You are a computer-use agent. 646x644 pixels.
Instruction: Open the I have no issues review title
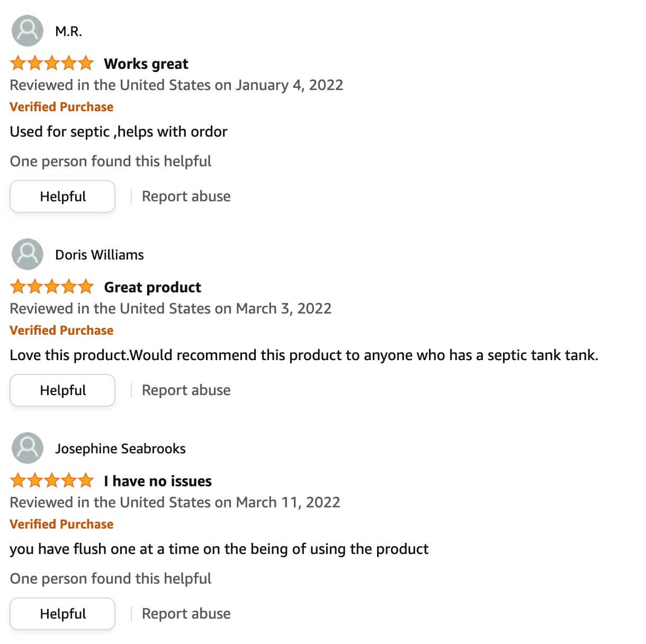pos(158,481)
